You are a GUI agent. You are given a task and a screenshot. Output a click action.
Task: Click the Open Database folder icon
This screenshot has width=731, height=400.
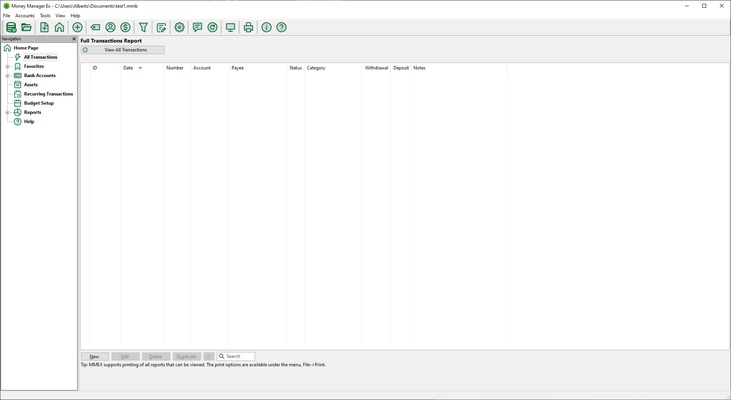(27, 28)
